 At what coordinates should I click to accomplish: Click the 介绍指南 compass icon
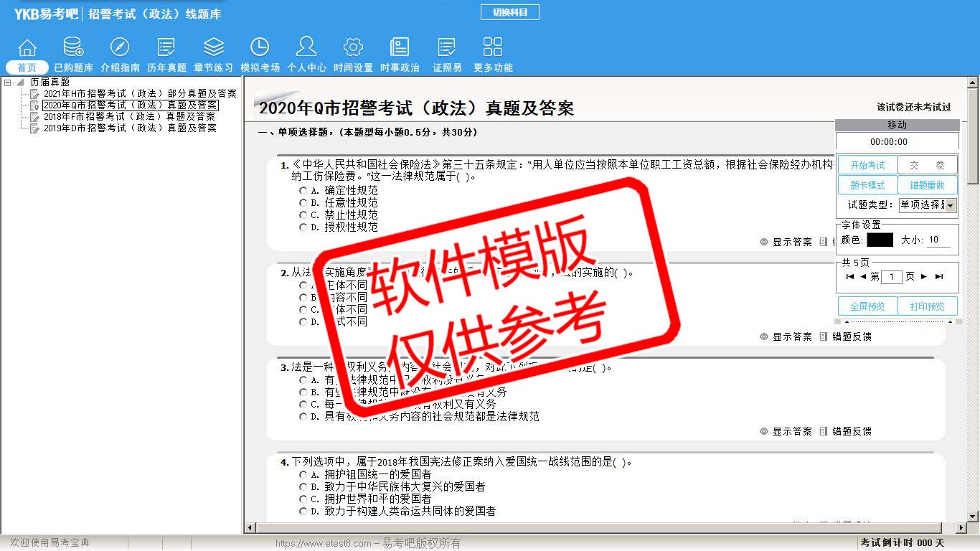[x=120, y=48]
